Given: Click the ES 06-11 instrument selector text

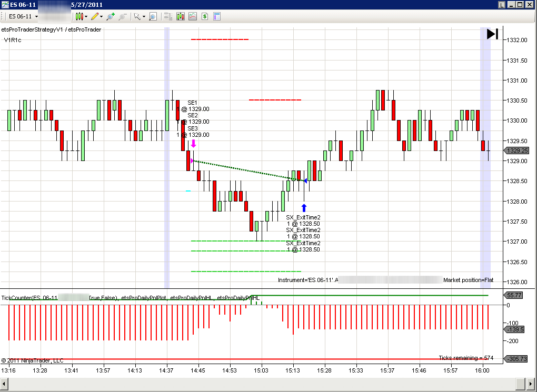Looking at the screenshot, I should (x=20, y=16).
